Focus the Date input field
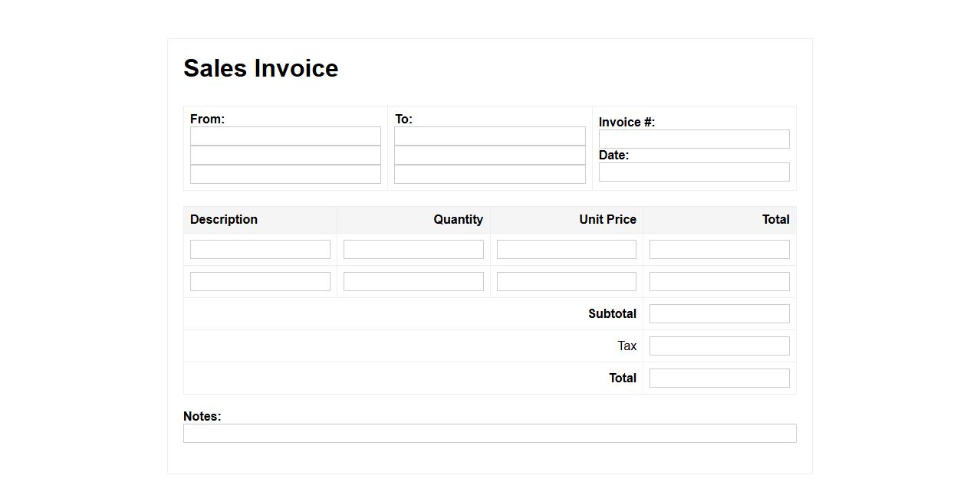The image size is (980, 498). pyautogui.click(x=693, y=172)
